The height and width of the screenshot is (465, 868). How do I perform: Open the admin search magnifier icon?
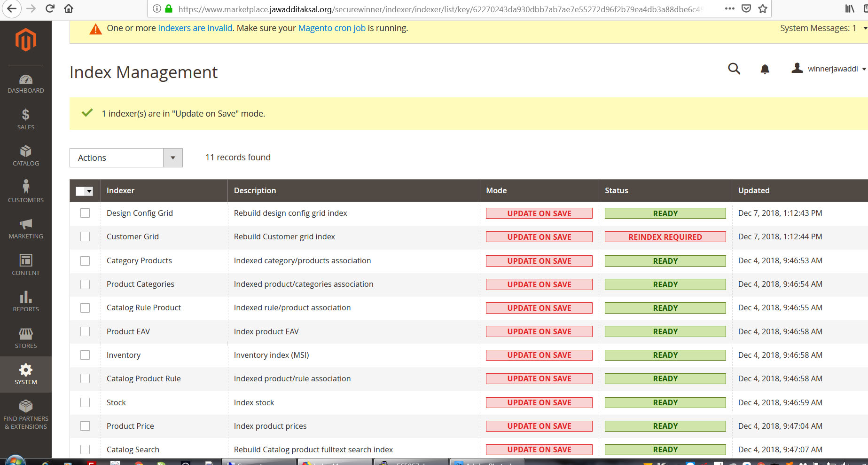(x=734, y=69)
